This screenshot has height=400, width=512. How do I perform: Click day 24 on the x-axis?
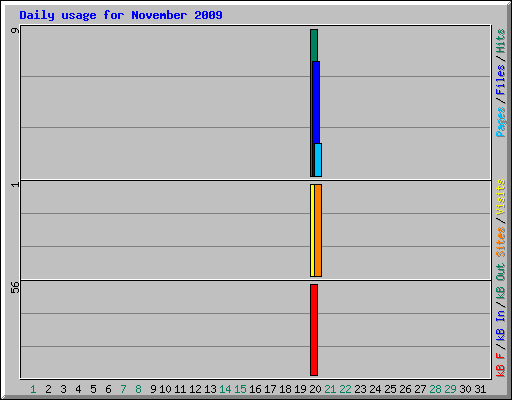375,389
